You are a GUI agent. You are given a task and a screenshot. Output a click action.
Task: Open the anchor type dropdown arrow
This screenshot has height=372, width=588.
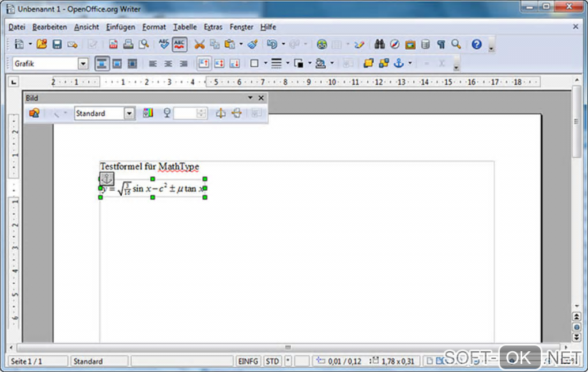pos(410,63)
